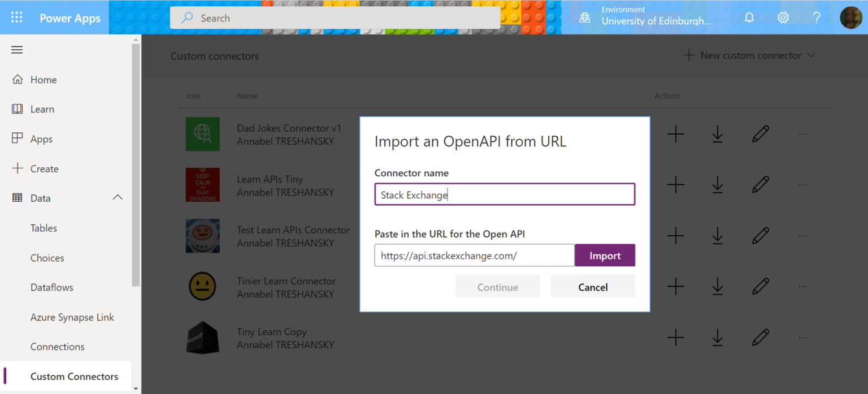Navigate to Tables in the sidebar
The image size is (868, 394).
coord(44,228)
